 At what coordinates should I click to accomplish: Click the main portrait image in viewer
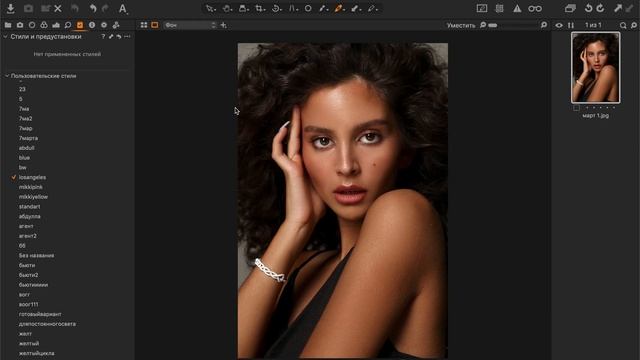[343, 200]
